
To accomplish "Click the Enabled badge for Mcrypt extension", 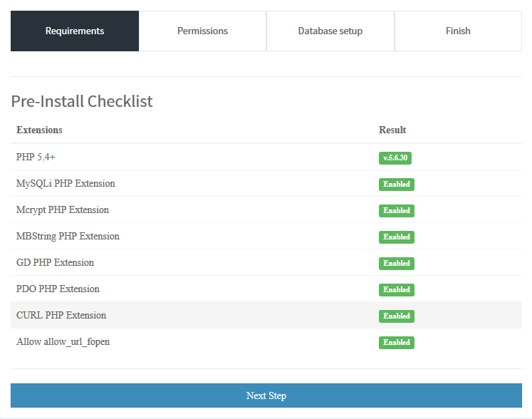I will 396,211.
